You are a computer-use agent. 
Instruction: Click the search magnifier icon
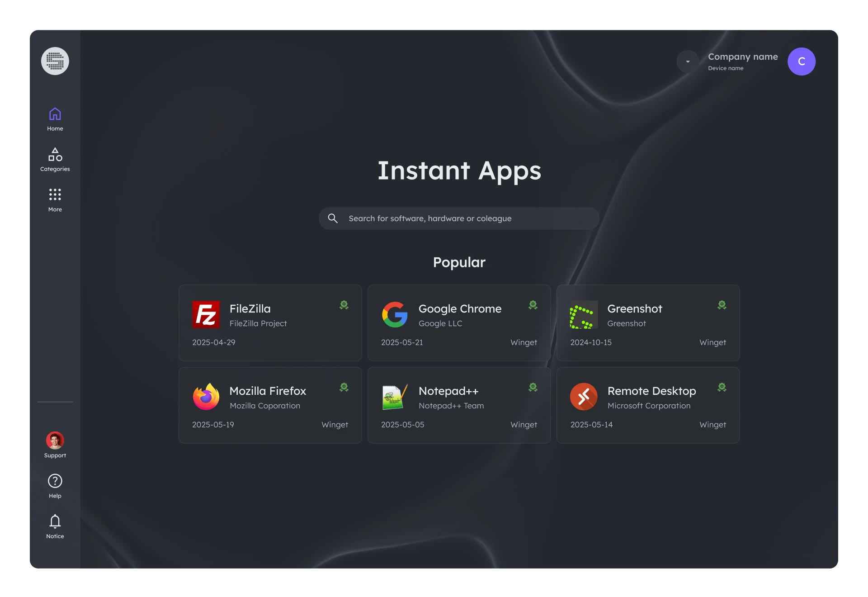coord(333,218)
